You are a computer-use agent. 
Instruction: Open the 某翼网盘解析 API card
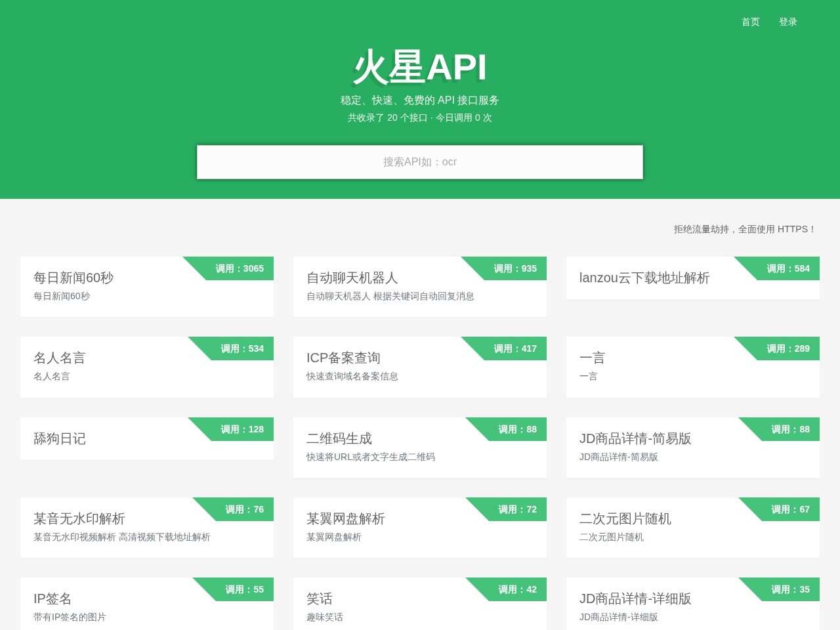[x=419, y=527]
